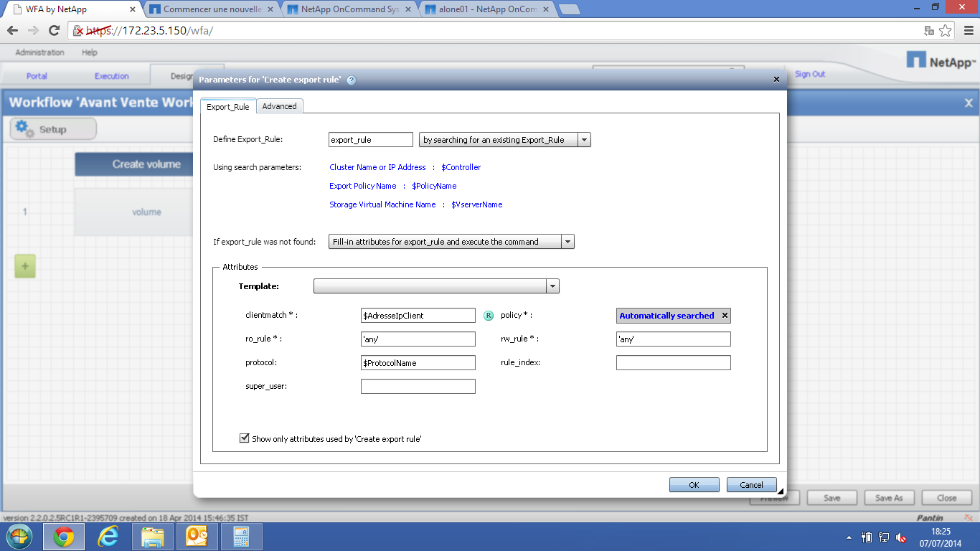The height and width of the screenshot is (551, 980).
Task: Click the rule_index input field
Action: 674,363
